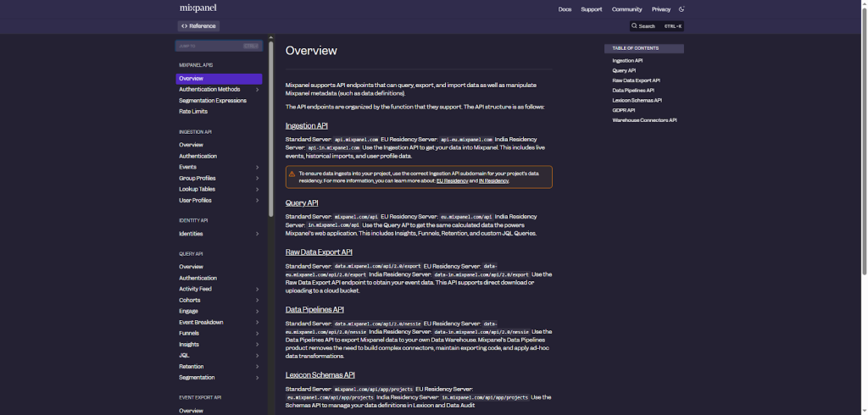868x415 pixels.
Task: Expand the Identities sidebar item
Action: click(257, 234)
